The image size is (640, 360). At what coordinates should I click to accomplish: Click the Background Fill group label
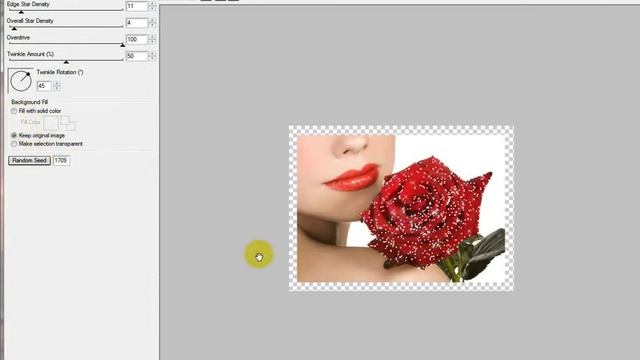point(29,102)
